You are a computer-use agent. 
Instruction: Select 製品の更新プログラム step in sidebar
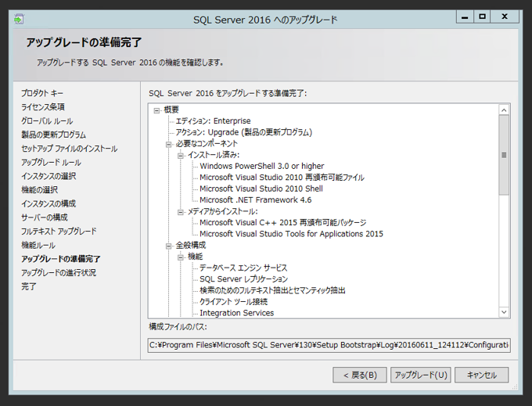tap(54, 135)
